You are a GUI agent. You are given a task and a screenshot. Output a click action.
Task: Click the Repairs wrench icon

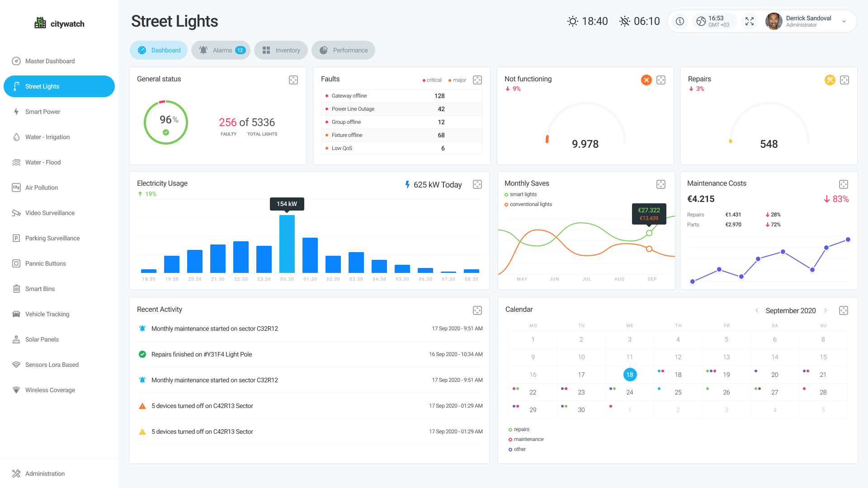pos(830,80)
